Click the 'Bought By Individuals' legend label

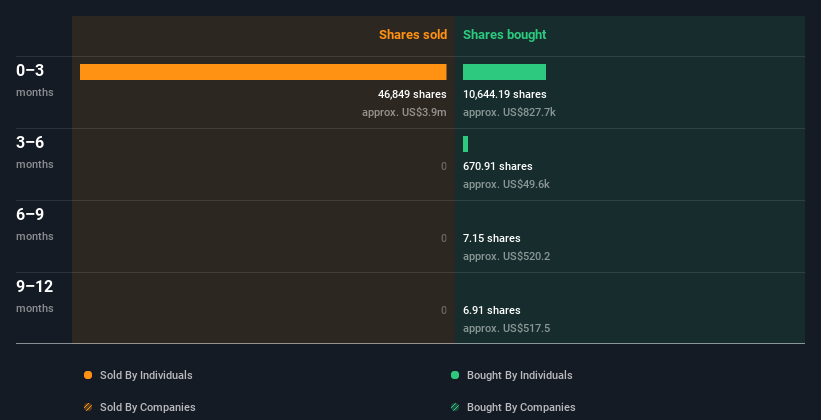[x=519, y=375]
